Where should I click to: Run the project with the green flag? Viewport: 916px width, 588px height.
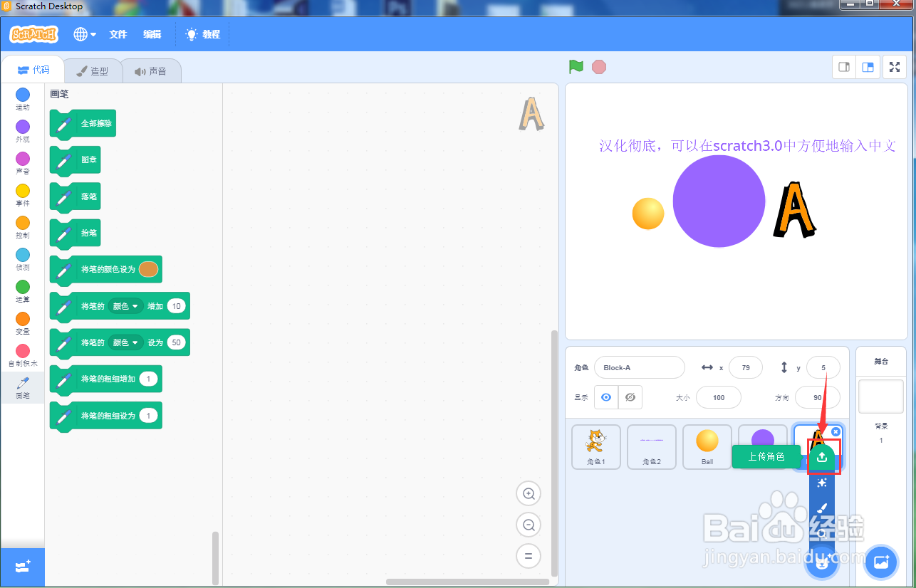576,66
